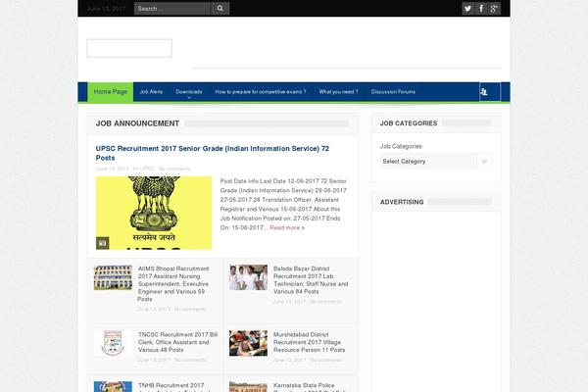Go to Home Page tab
Viewport: 588px width, 392px height.
click(110, 92)
